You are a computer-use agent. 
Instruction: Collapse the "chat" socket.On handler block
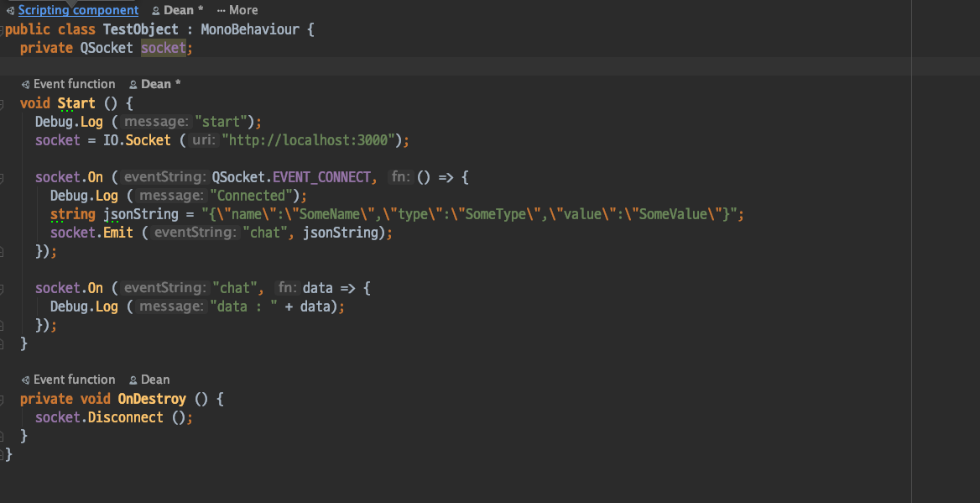click(3, 287)
